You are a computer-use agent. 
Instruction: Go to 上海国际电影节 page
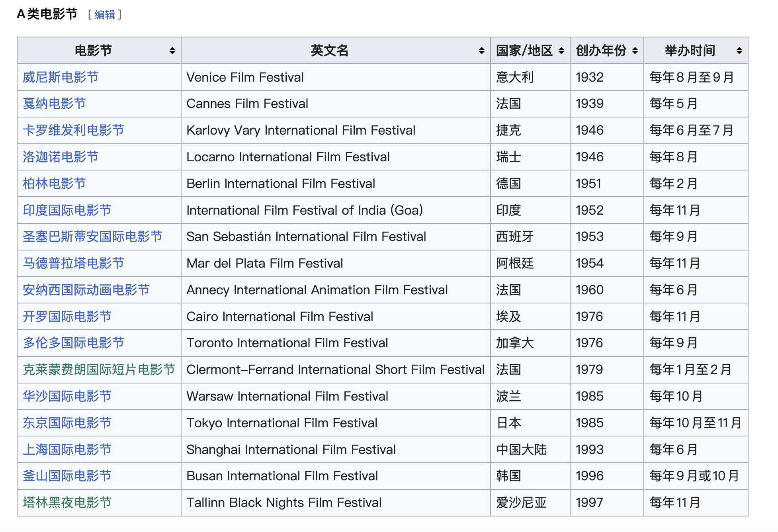pyautogui.click(x=67, y=450)
